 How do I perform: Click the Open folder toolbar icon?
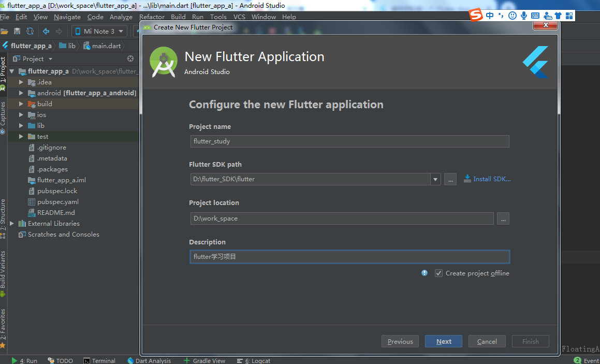point(4,32)
